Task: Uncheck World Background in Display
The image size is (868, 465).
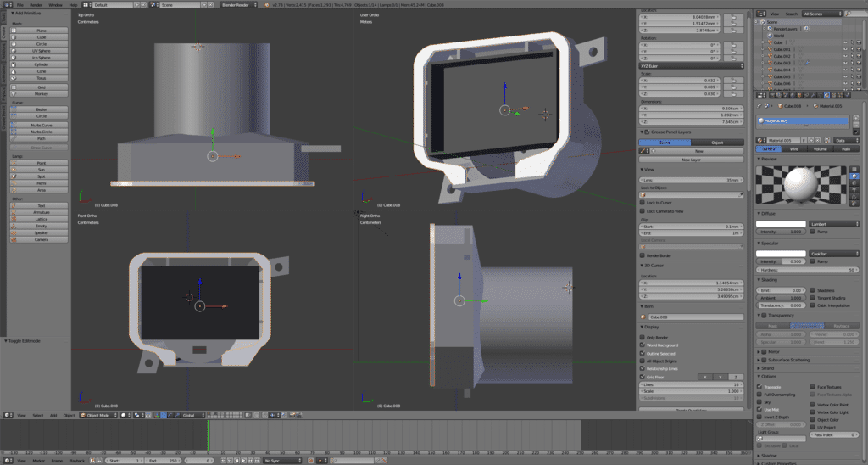Action: 643,345
